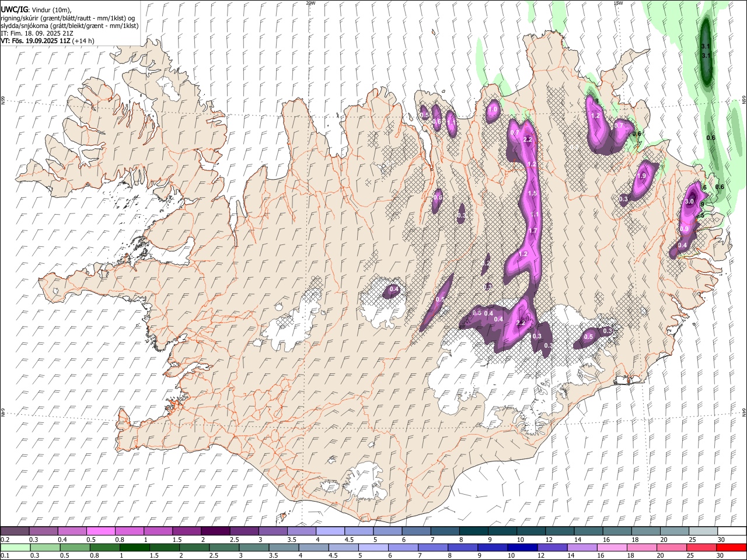Click the 7–8 blue rain legend swatch
The height and width of the screenshot is (560, 747).
(x=434, y=547)
